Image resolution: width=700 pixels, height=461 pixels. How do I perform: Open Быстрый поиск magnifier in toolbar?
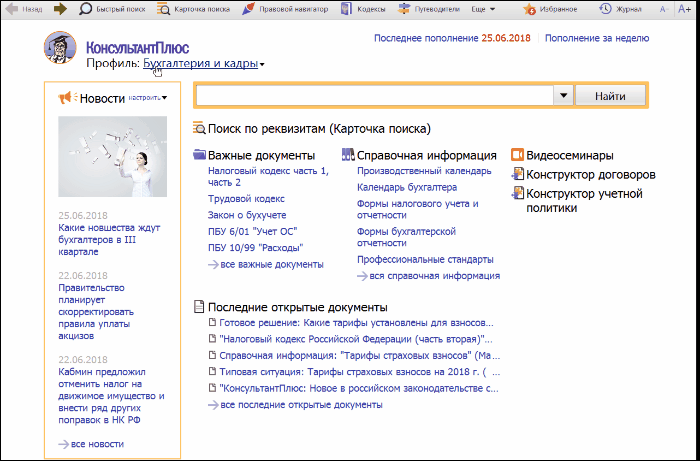(x=114, y=9)
